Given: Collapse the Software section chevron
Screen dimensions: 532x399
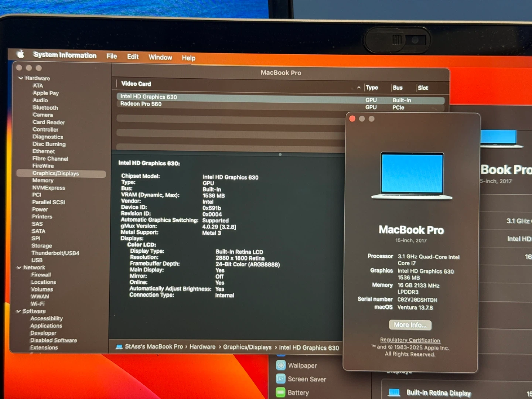Looking at the screenshot, I should coord(18,311).
